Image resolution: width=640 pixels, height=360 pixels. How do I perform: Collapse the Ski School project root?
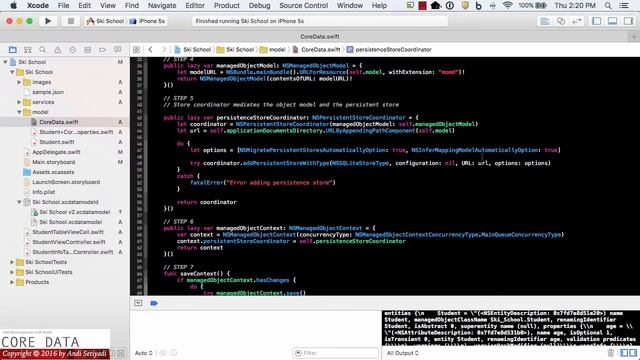[5, 62]
